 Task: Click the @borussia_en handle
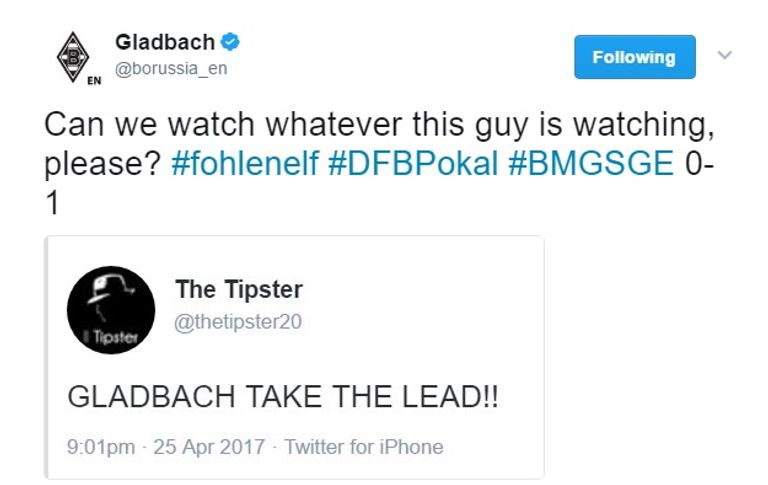tap(172, 70)
